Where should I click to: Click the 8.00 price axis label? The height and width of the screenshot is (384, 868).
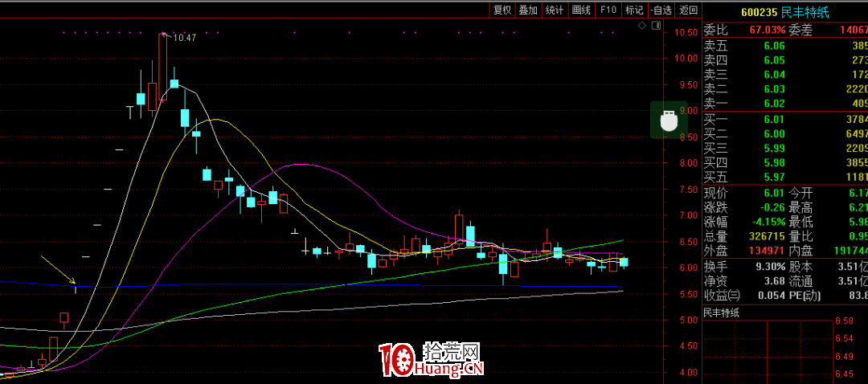[x=688, y=163]
